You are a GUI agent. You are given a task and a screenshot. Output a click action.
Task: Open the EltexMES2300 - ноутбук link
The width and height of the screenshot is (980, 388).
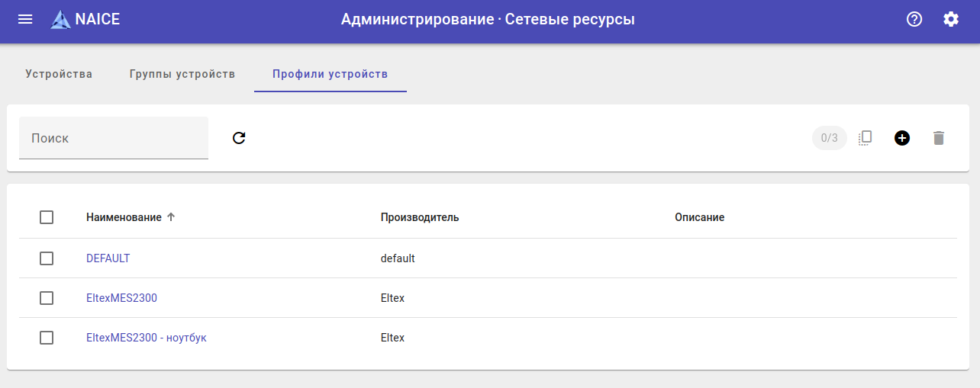pos(147,338)
